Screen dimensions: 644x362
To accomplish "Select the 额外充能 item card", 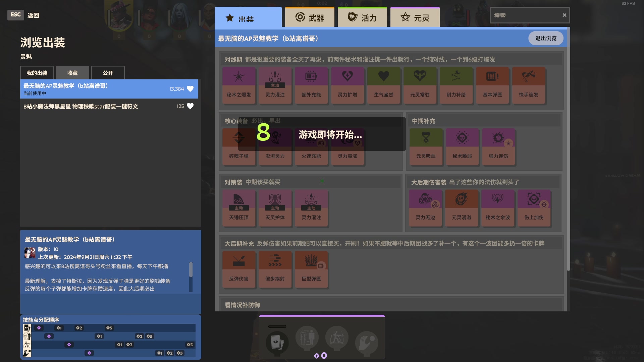I will (x=311, y=85).
